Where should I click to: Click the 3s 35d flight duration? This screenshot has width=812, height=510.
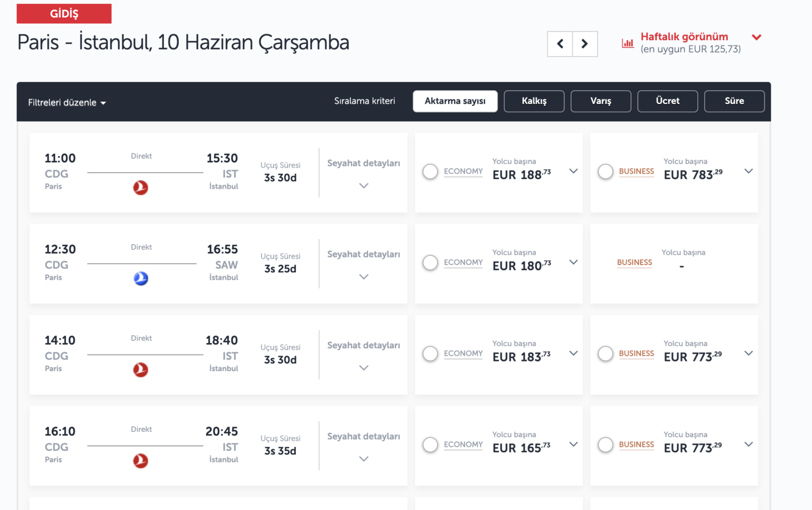[280, 451]
